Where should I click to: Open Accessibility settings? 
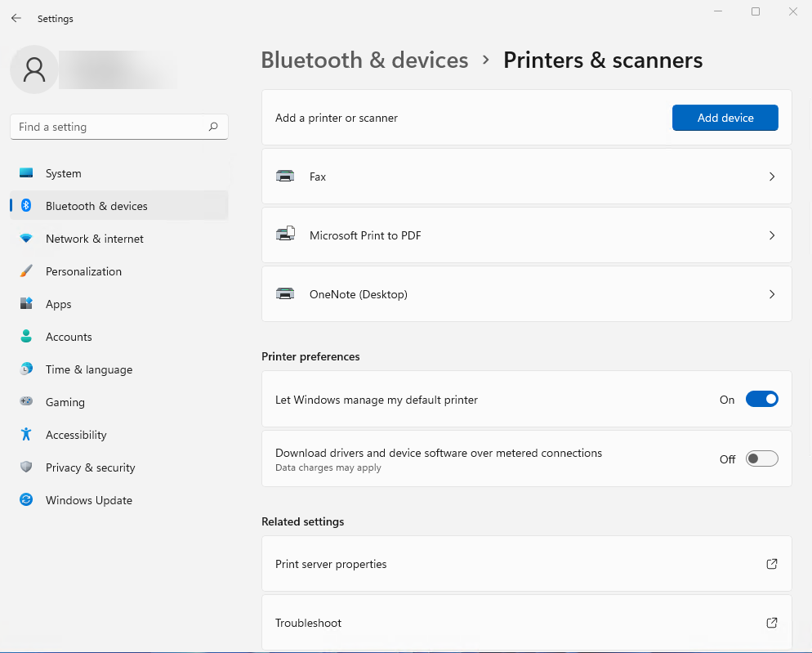click(x=119, y=434)
